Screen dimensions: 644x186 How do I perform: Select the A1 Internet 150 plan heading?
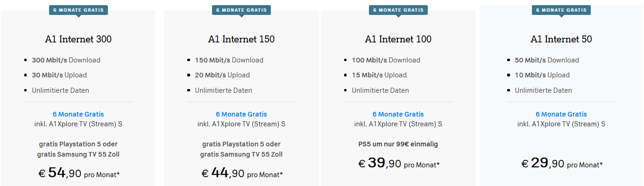coord(241,39)
